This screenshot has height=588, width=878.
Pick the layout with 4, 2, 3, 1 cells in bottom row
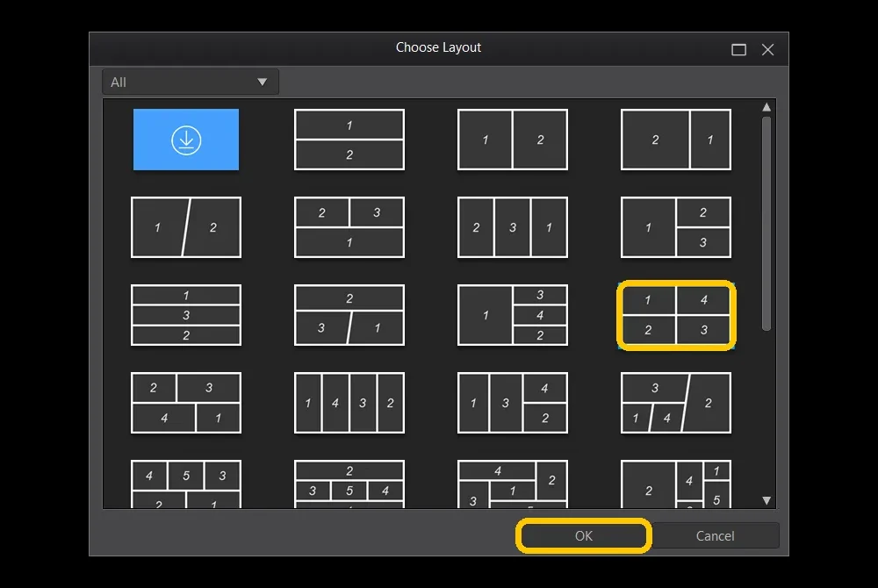click(x=513, y=484)
